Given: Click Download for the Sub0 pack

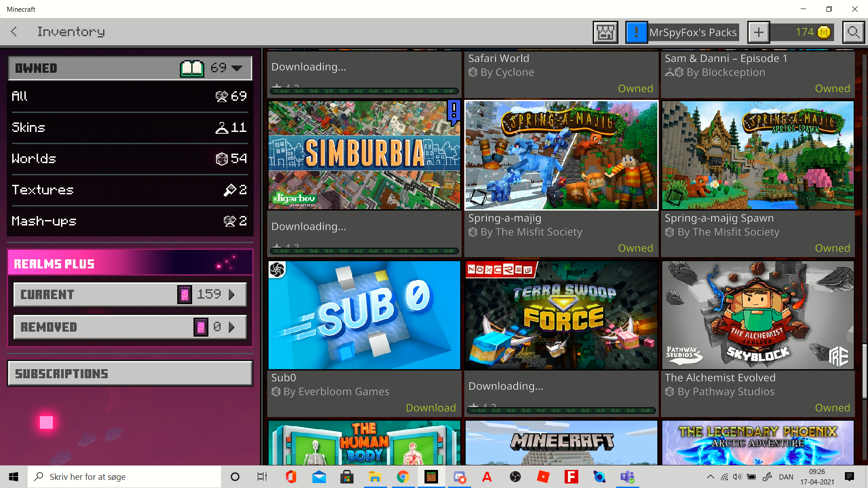Looking at the screenshot, I should click(x=430, y=408).
